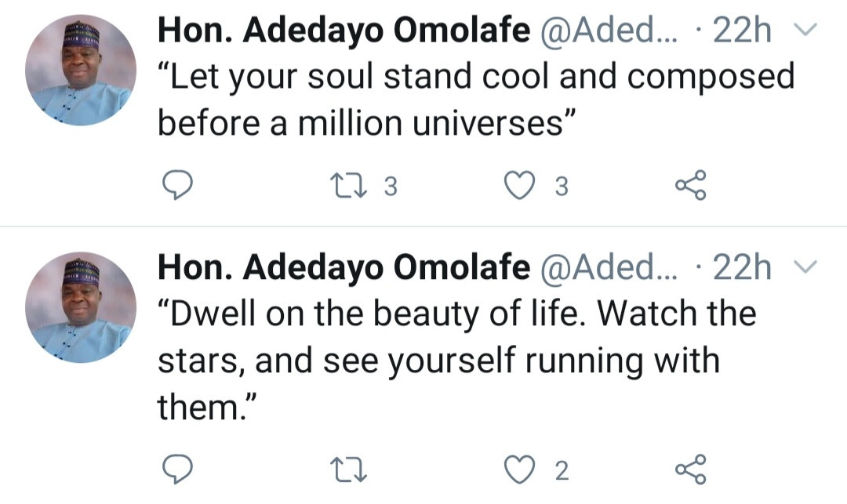This screenshot has width=847, height=504.
Task: Like the "Watch the stars" tweet
Action: 518,470
